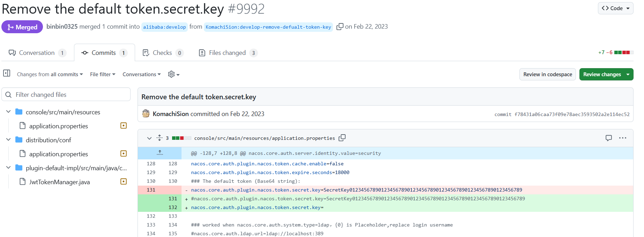Viewport: 644px width, 237px height.
Task: Collapse the console/src/main/resources folder
Action: pos(8,112)
